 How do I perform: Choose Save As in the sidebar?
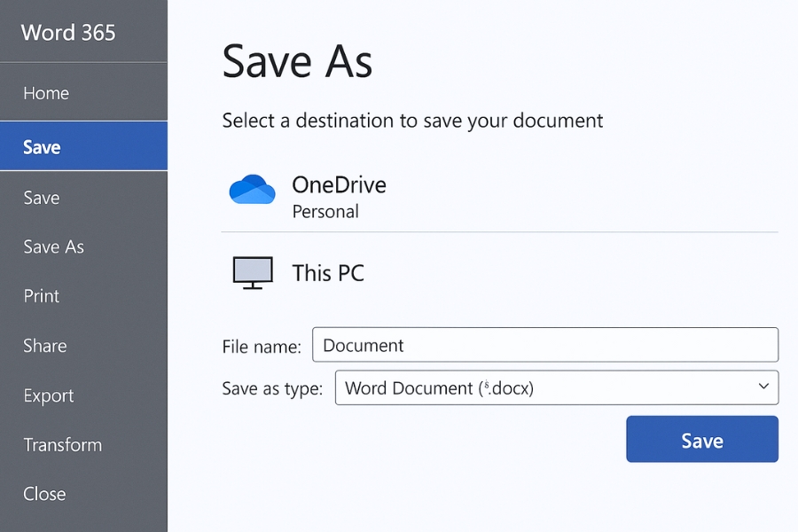coord(53,247)
